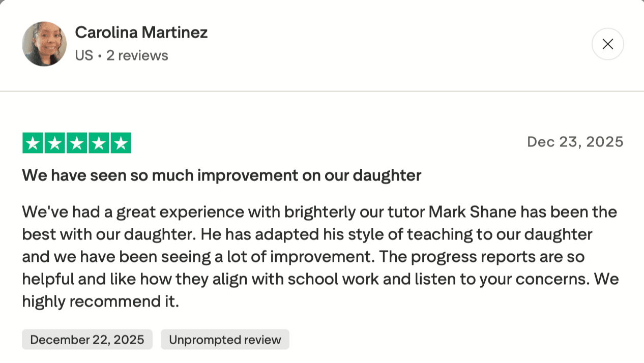Click the review title about daughter's improvement
Image resolution: width=644 pixels, height=363 pixels.
(x=221, y=175)
